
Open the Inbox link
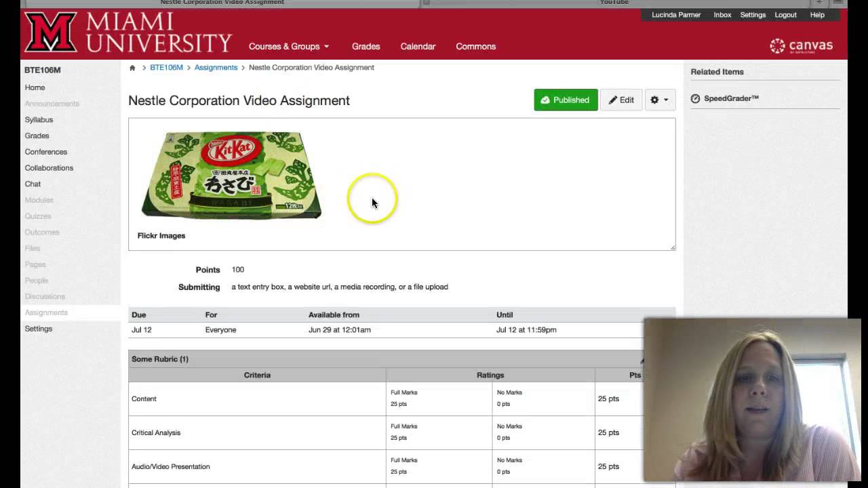722,15
